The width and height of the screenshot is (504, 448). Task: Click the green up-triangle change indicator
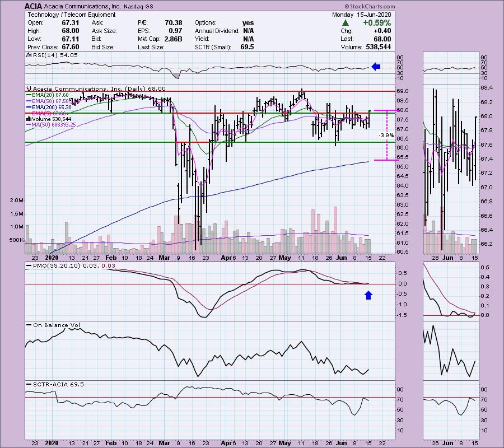[x=346, y=23]
